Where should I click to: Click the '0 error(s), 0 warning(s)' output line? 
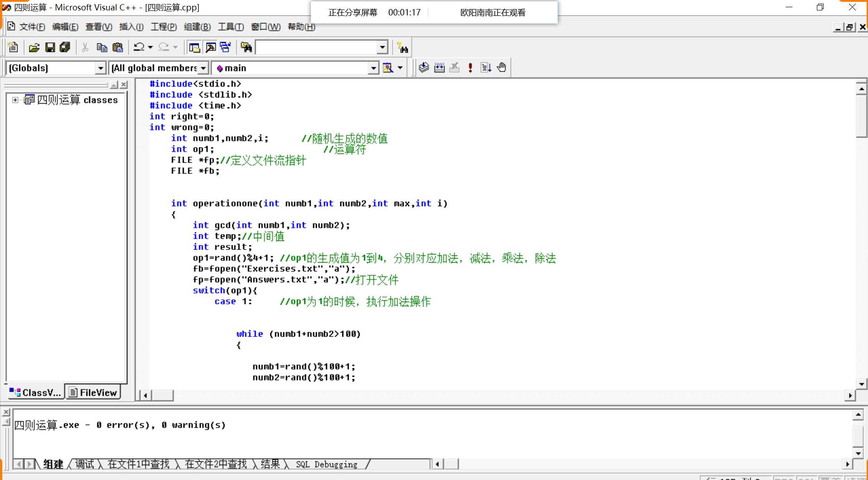coord(120,425)
